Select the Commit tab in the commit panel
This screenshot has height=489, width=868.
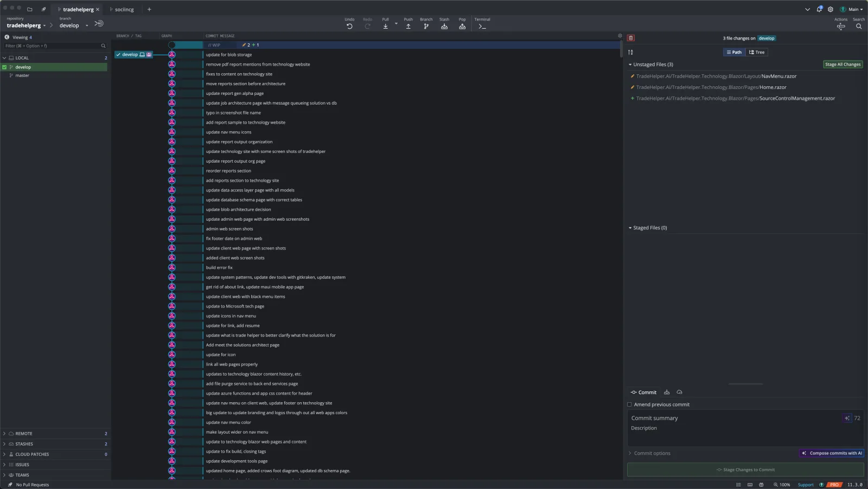click(x=643, y=392)
